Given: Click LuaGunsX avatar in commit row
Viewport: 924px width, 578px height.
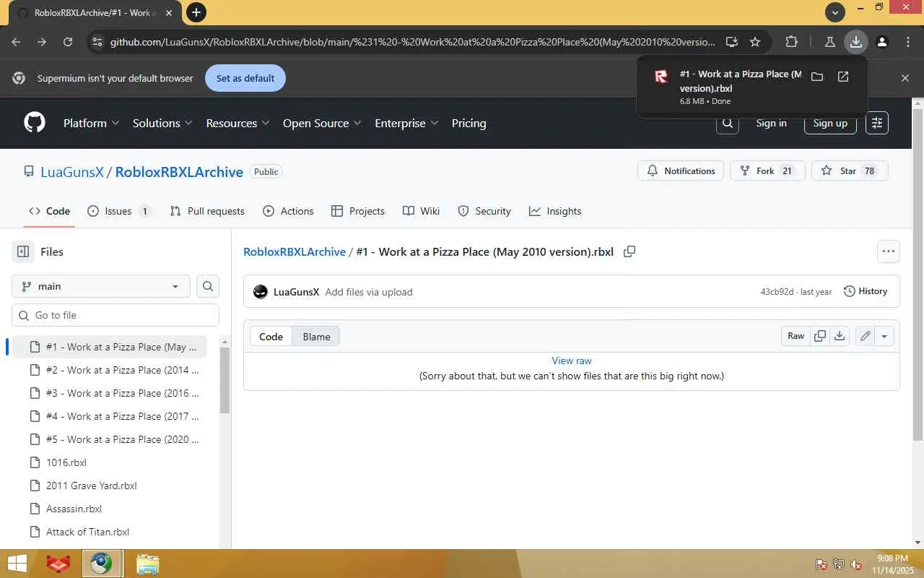Looking at the screenshot, I should point(261,292).
